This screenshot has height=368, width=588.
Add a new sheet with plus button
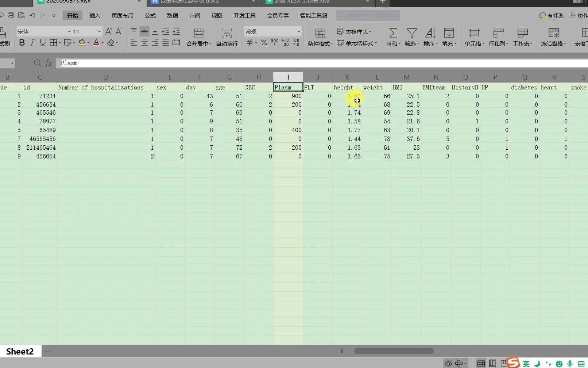coord(47,351)
